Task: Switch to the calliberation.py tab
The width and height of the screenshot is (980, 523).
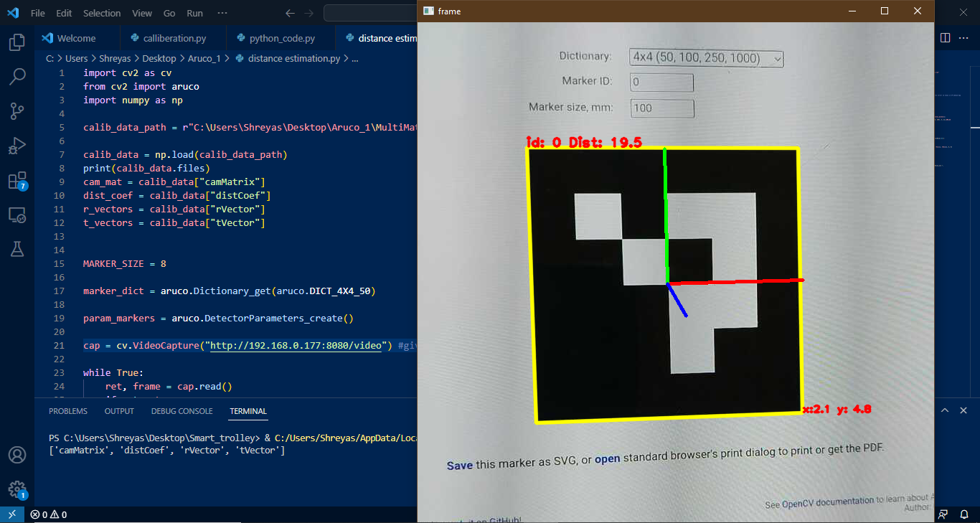Action: coord(172,38)
